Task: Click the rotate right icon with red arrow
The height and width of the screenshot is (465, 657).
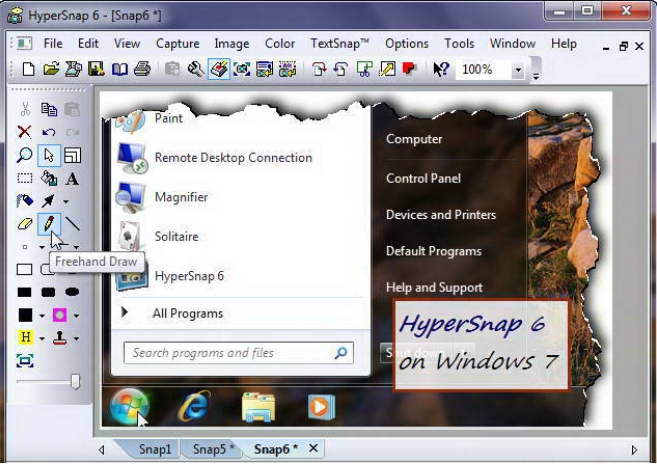Action: tap(319, 69)
